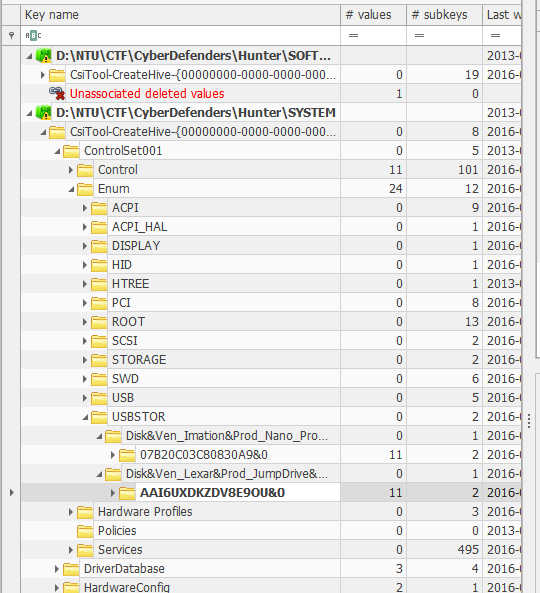Click the Enum folder icon
The image size is (540, 593).
click(85, 189)
